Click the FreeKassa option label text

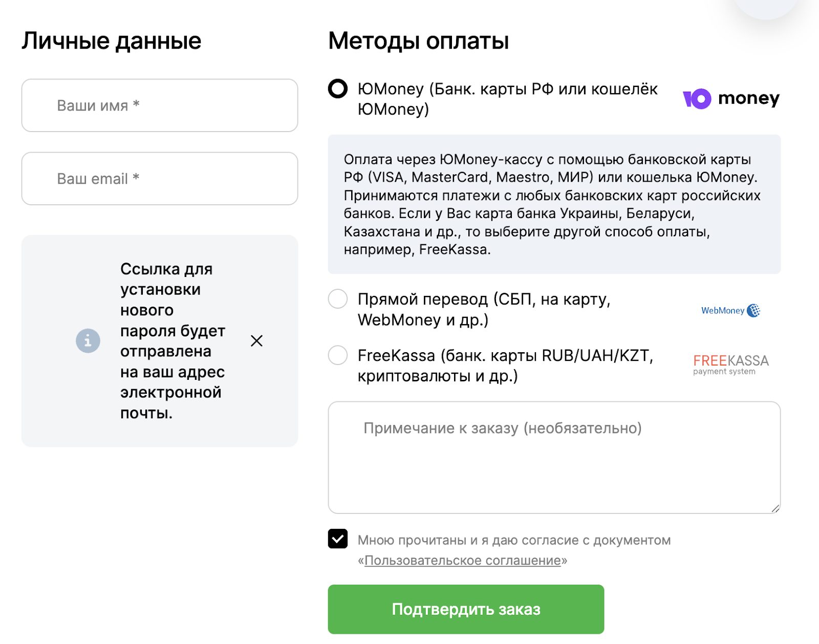[505, 366]
